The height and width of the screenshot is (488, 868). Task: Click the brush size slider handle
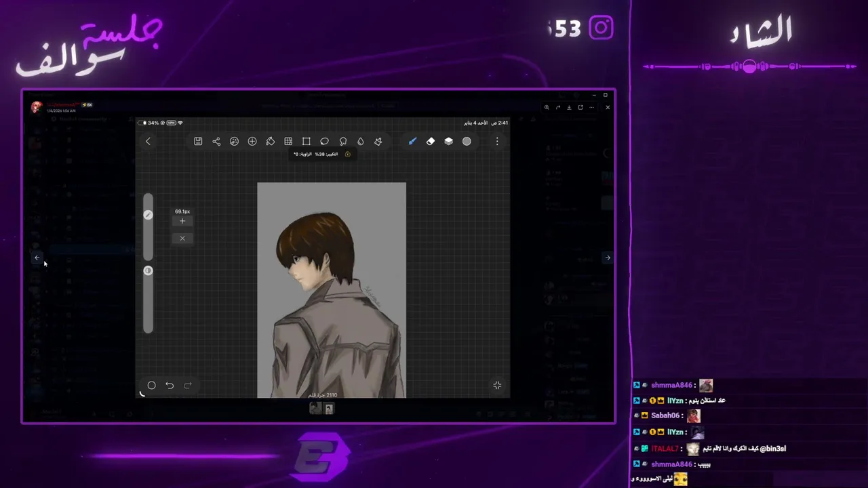pos(148,215)
